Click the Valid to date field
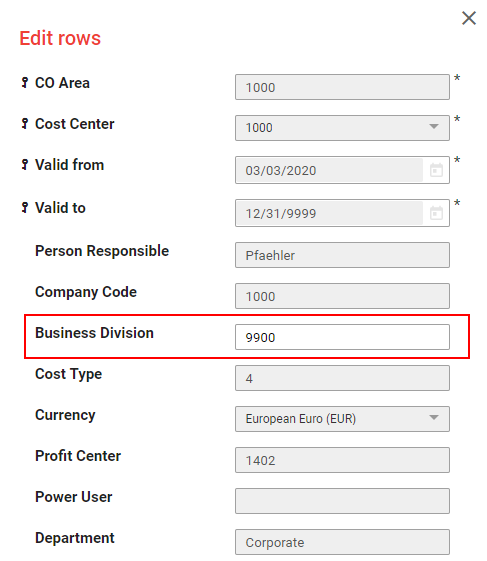This screenshot has width=487, height=561. [329, 213]
